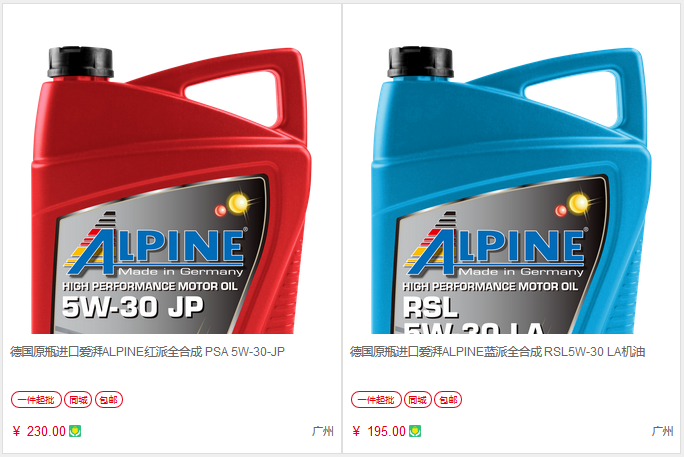Click the 同城 tag under red ALPINE product
The width and height of the screenshot is (684, 457).
point(78,399)
